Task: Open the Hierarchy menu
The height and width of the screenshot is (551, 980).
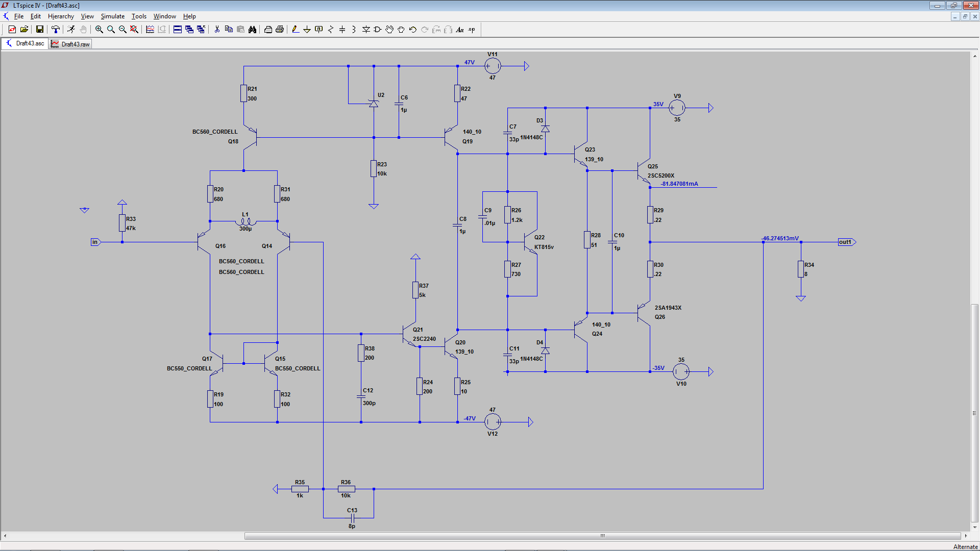Action: pyautogui.click(x=61, y=16)
